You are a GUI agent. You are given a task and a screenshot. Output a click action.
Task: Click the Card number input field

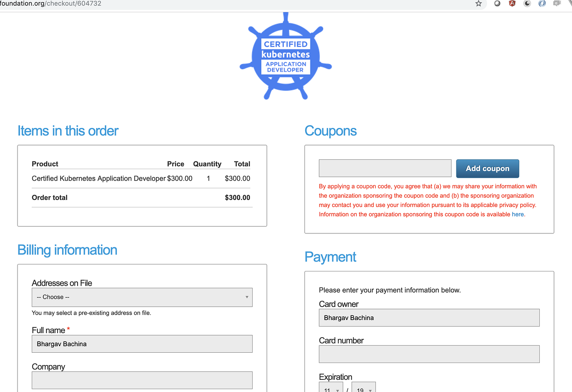click(429, 354)
